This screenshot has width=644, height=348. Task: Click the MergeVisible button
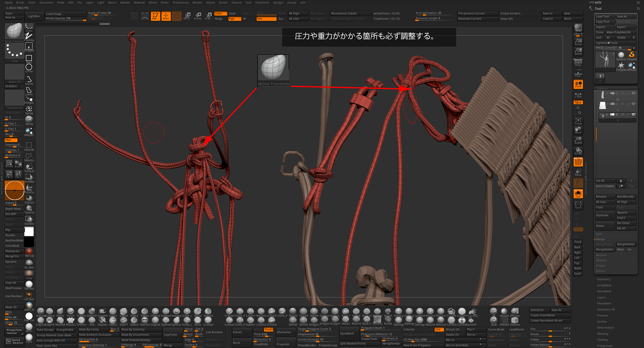605,250
